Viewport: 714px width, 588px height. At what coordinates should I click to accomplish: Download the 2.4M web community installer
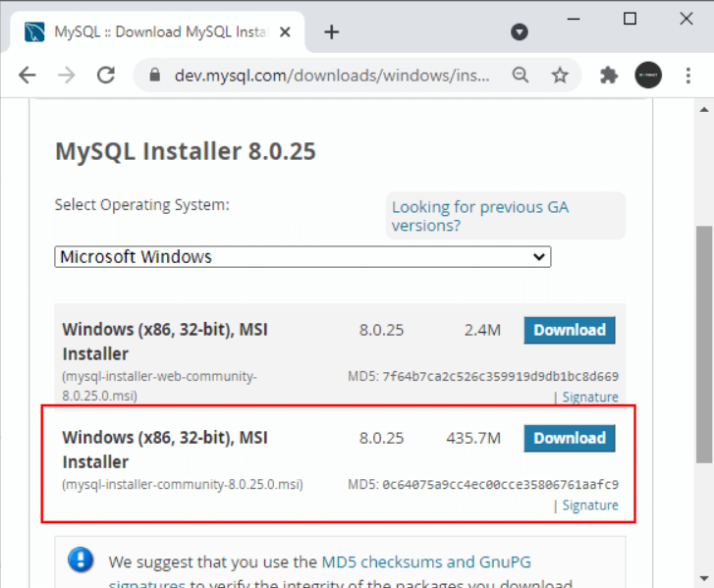[570, 330]
